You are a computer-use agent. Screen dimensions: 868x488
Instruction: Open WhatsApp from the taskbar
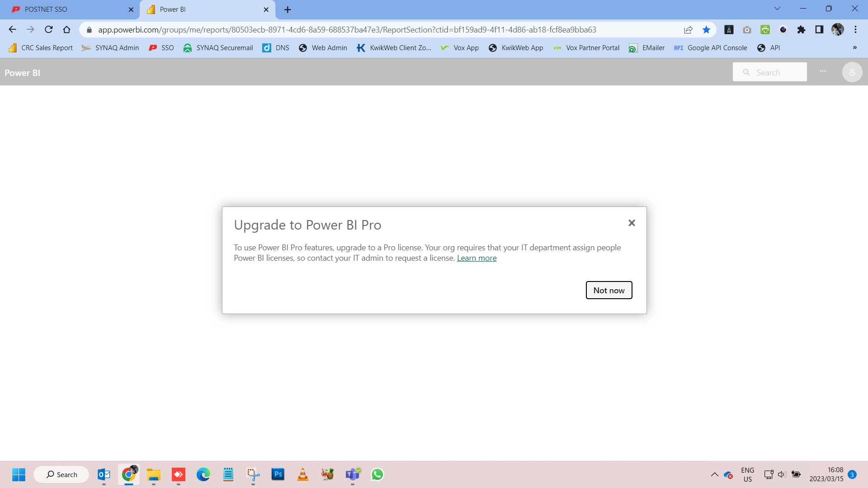point(377,474)
